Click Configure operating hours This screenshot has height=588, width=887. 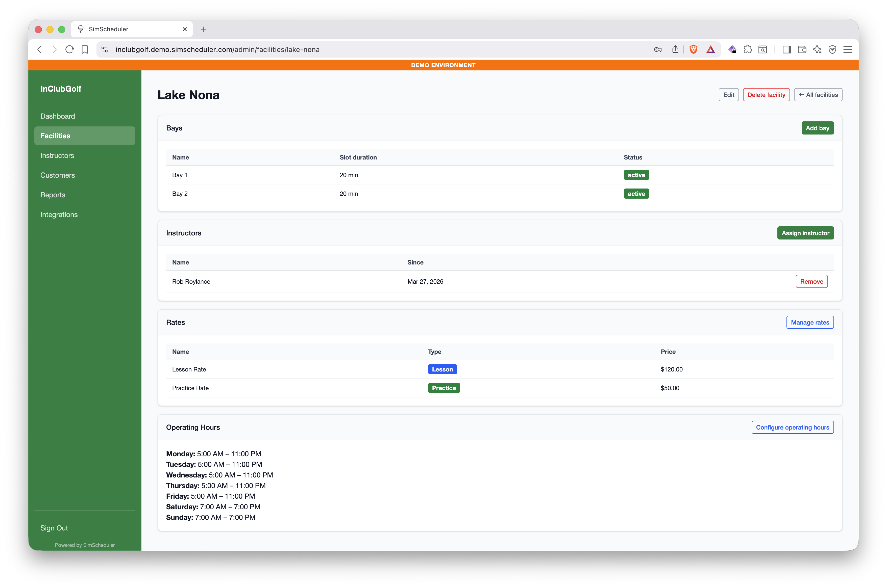[792, 427]
